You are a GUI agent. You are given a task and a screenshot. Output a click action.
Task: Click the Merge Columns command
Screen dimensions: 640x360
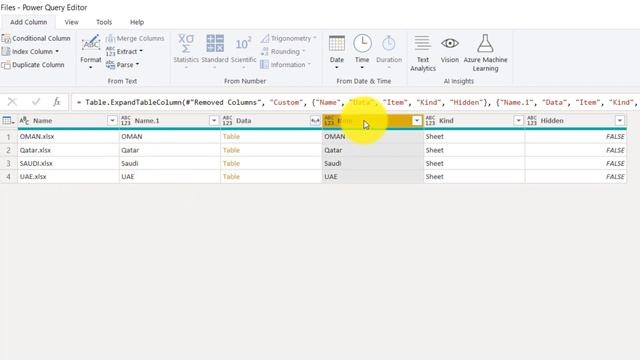pyautogui.click(x=135, y=38)
